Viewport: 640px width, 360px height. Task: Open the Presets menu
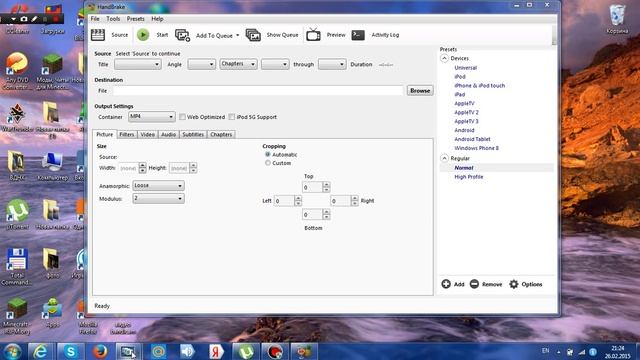(136, 19)
